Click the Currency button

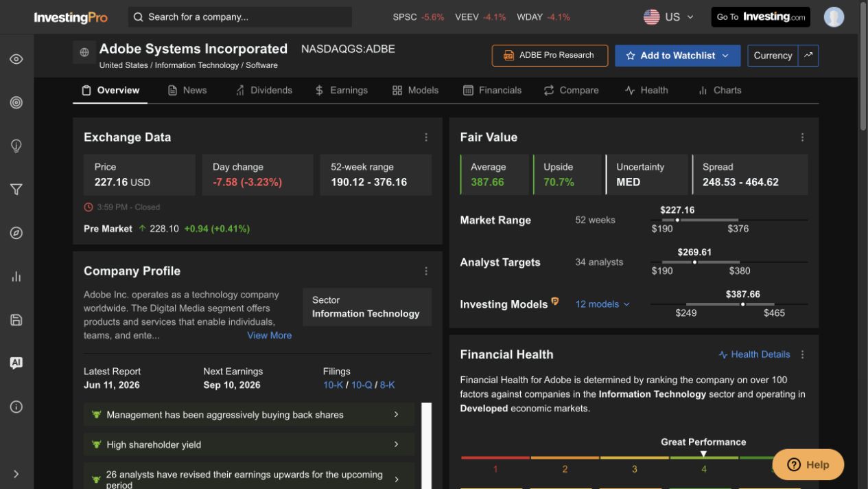pos(773,56)
